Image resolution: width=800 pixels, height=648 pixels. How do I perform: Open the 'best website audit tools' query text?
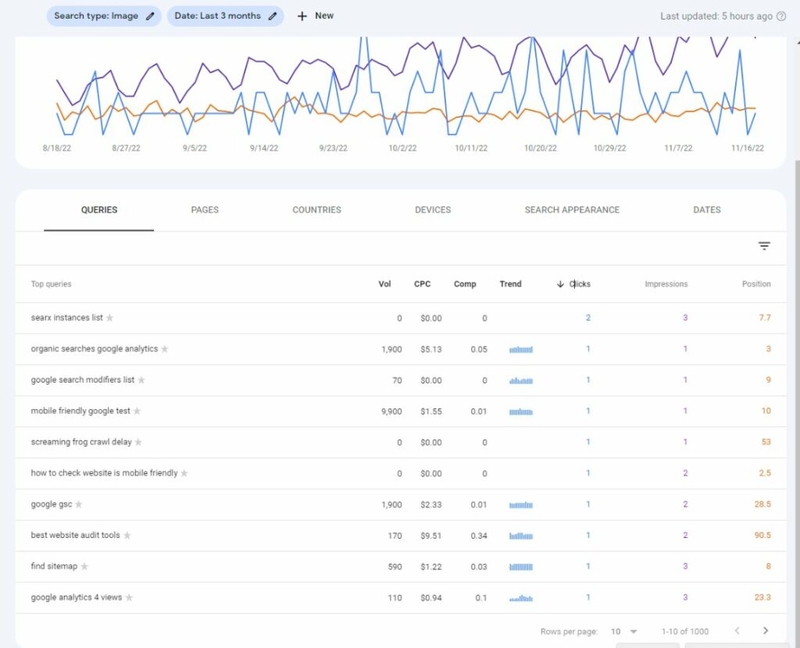75,535
